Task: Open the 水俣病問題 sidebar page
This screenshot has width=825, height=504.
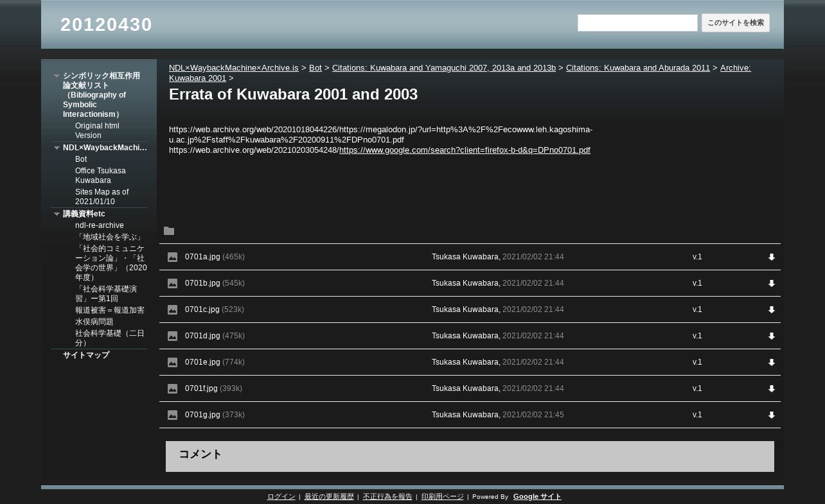Action: point(94,322)
